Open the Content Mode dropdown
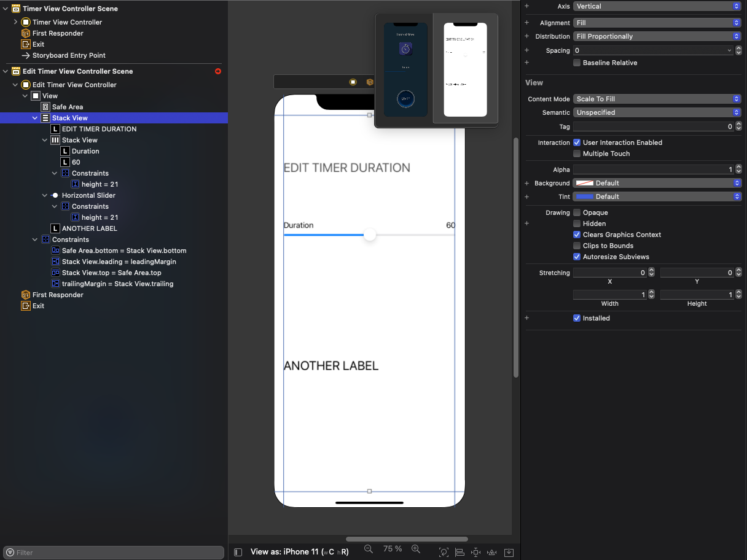 tap(657, 99)
